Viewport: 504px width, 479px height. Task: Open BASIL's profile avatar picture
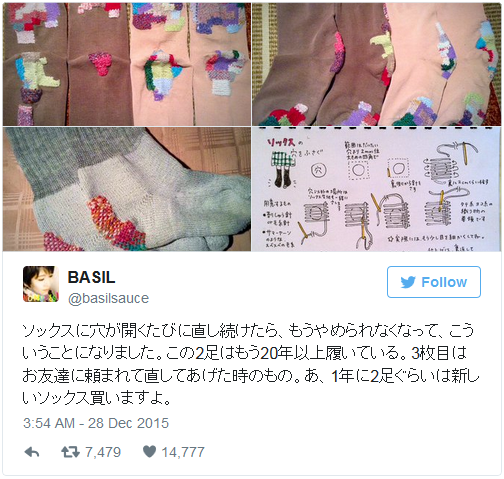click(41, 284)
